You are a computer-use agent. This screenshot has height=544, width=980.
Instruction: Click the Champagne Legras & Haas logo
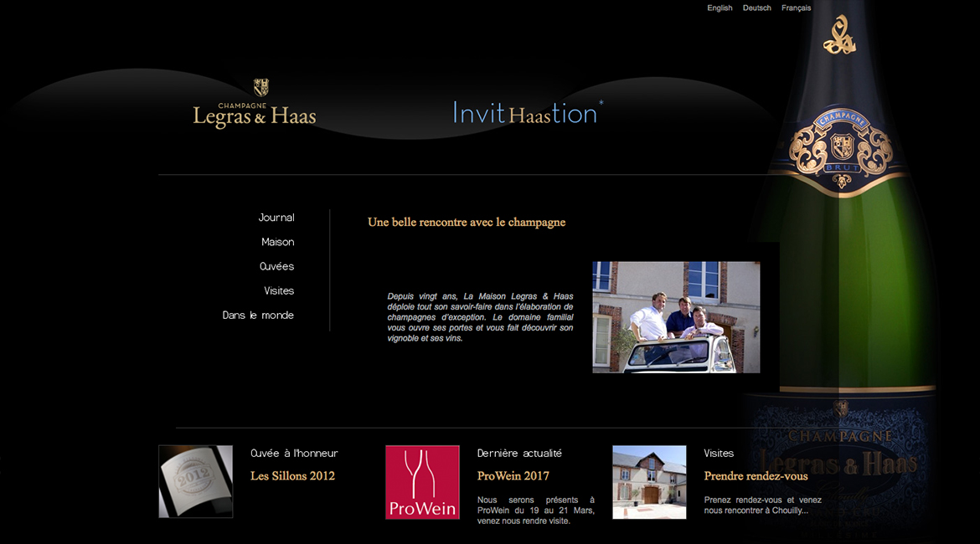tap(255, 104)
